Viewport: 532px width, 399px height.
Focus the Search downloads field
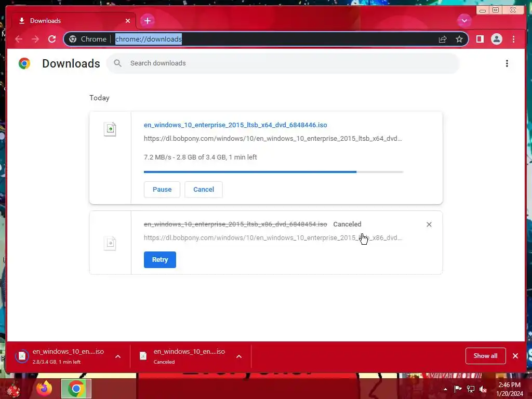click(x=284, y=63)
